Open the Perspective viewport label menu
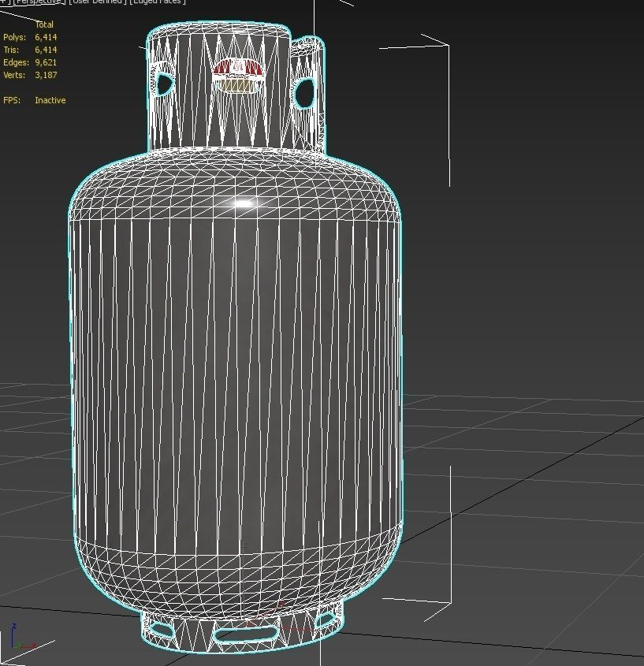Viewport: 644px width, 666px height. pos(39,2)
